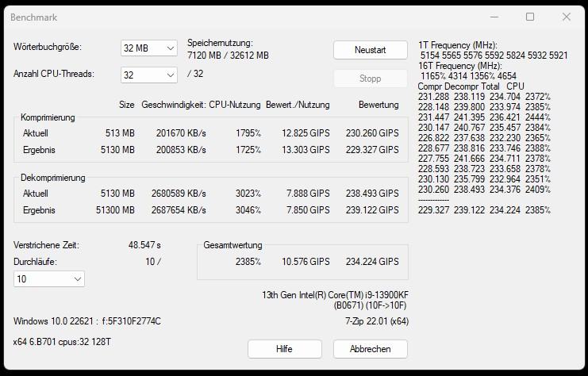Click the log row starting 226.822
This screenshot has width=588, height=376.
click(484, 138)
